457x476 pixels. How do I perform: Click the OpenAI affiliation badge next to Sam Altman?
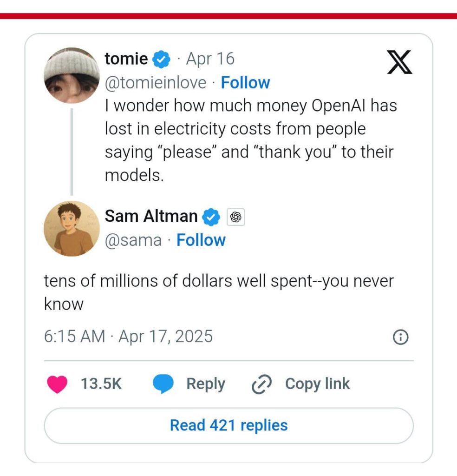(235, 217)
